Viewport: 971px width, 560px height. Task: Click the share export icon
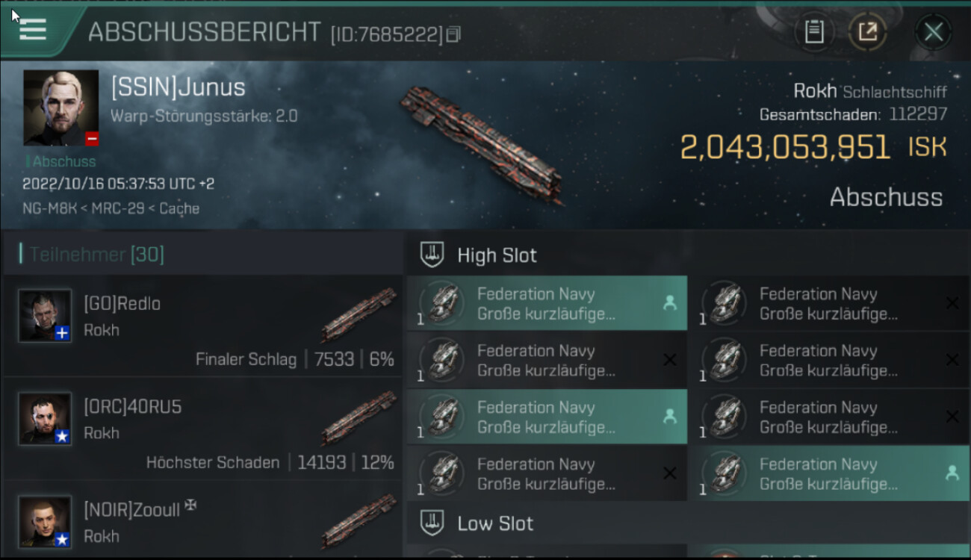click(867, 32)
